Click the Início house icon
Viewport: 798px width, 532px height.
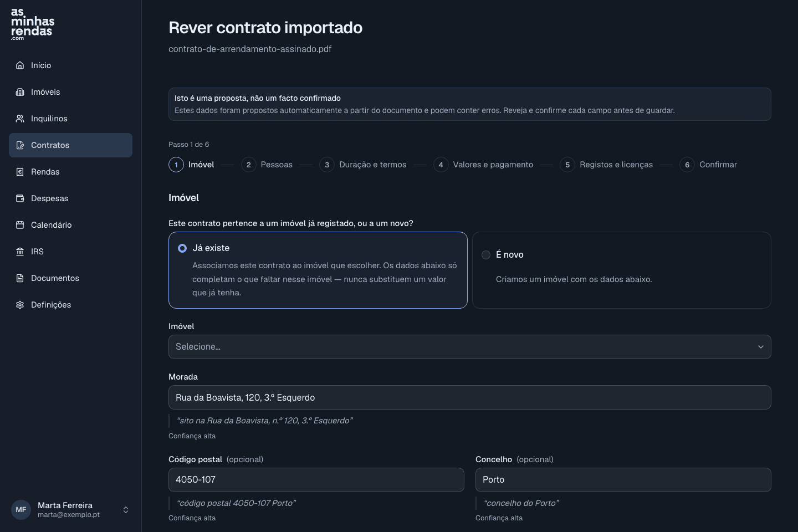coord(20,65)
